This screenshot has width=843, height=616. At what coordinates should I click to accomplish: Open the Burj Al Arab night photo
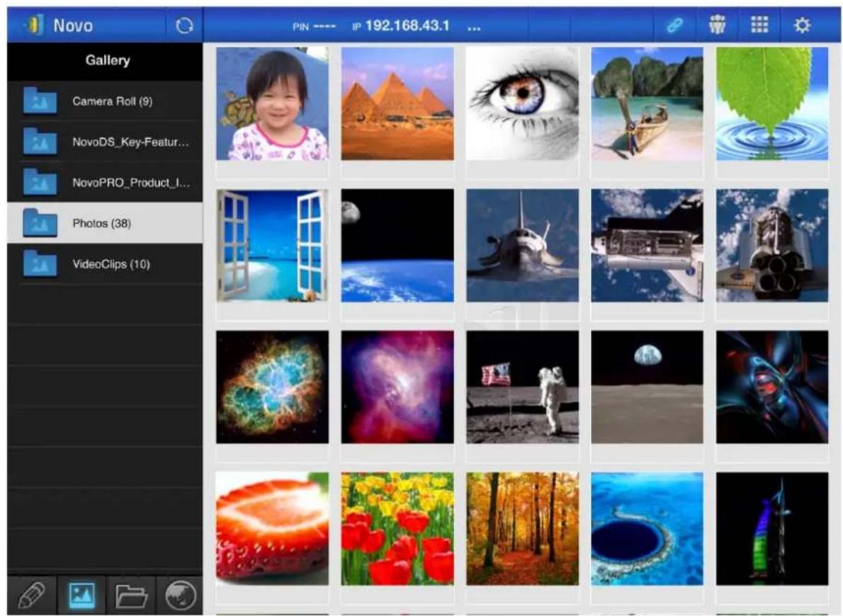[x=772, y=529]
